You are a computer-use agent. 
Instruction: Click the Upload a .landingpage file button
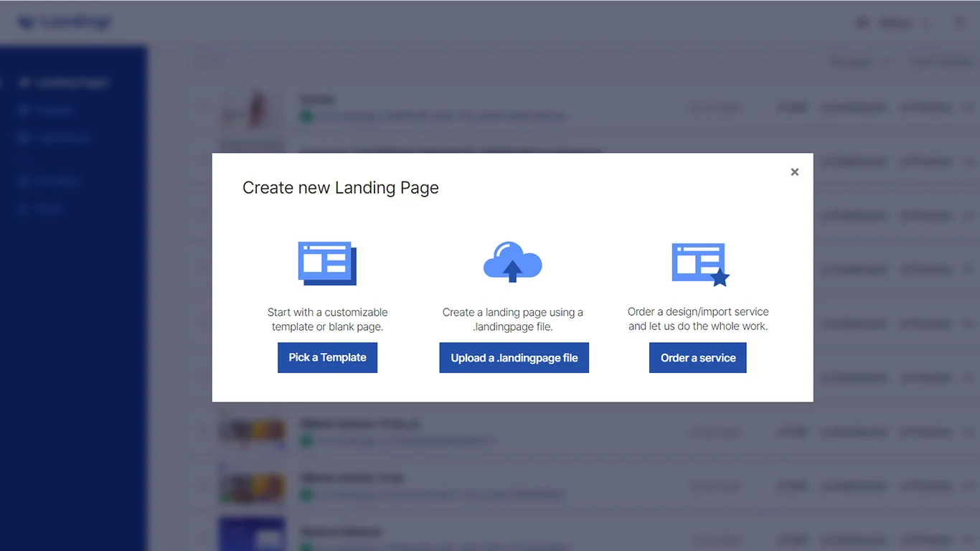[514, 357]
